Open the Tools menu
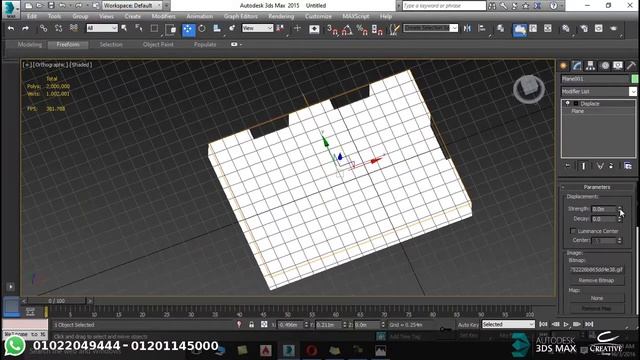The image size is (640, 360). click(x=54, y=16)
